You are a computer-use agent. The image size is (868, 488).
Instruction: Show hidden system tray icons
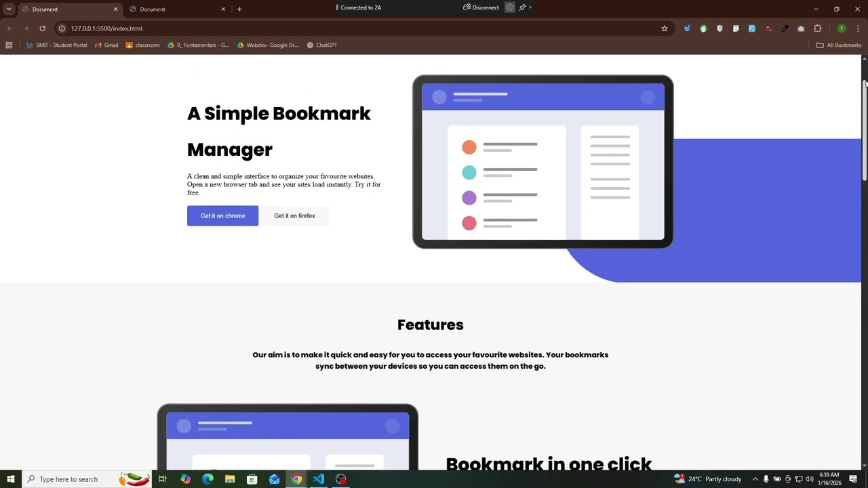click(755, 479)
